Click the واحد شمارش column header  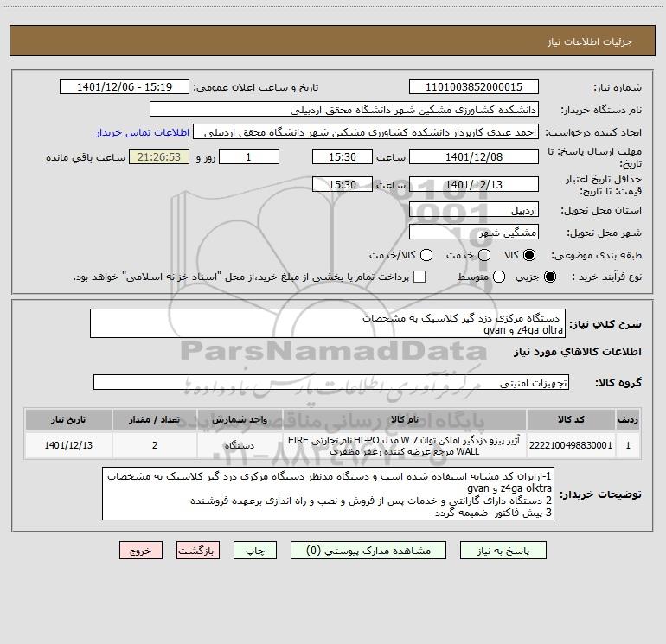[x=240, y=419]
